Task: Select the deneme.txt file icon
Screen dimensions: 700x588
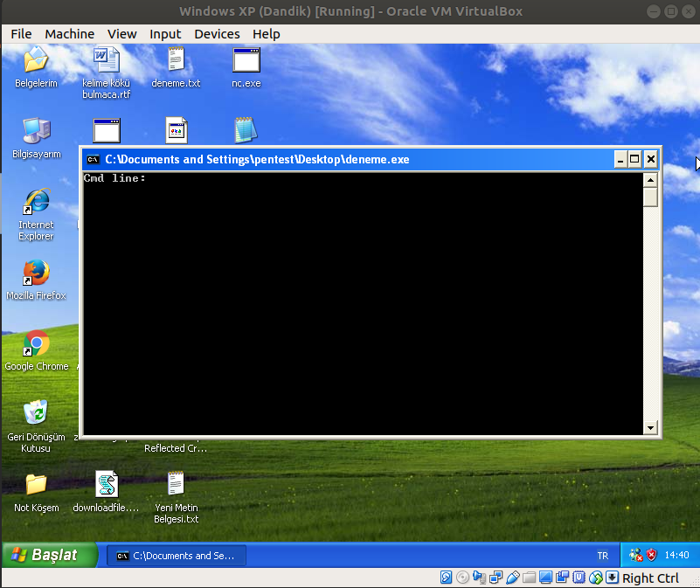Action: click(x=176, y=59)
